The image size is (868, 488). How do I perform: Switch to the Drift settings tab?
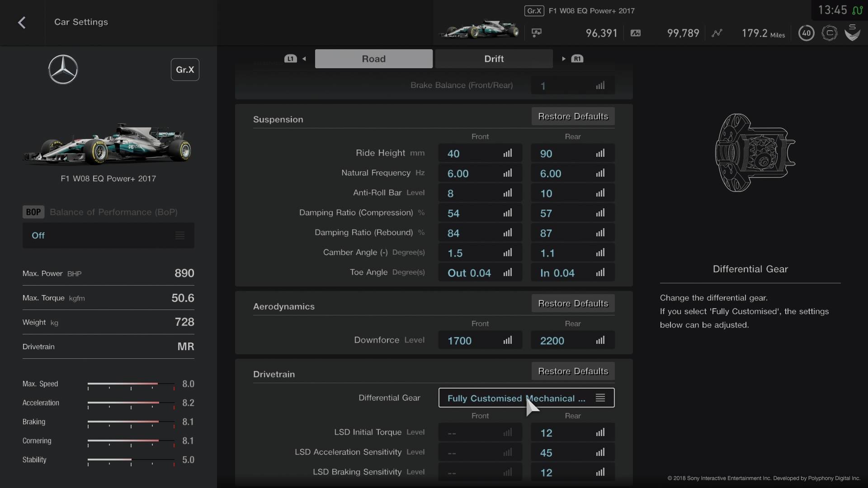click(x=494, y=59)
